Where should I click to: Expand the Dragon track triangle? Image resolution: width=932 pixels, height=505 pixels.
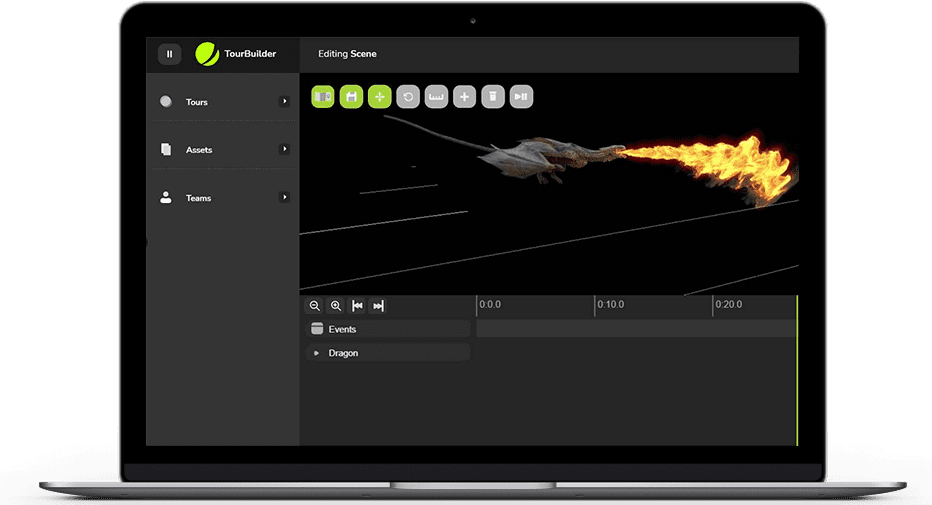point(317,353)
